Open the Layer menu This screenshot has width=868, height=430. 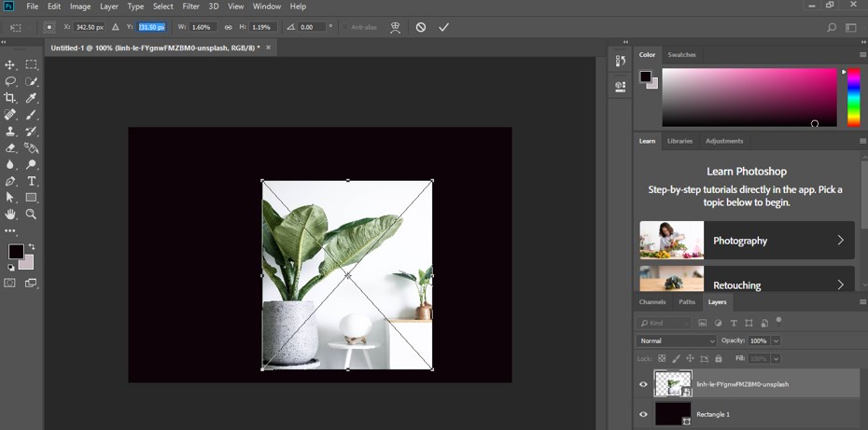(x=109, y=7)
